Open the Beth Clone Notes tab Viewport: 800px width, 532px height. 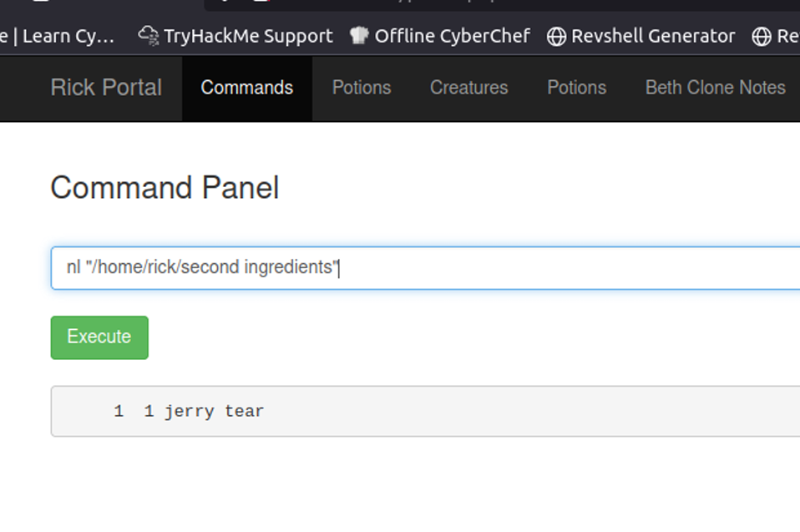(x=715, y=88)
